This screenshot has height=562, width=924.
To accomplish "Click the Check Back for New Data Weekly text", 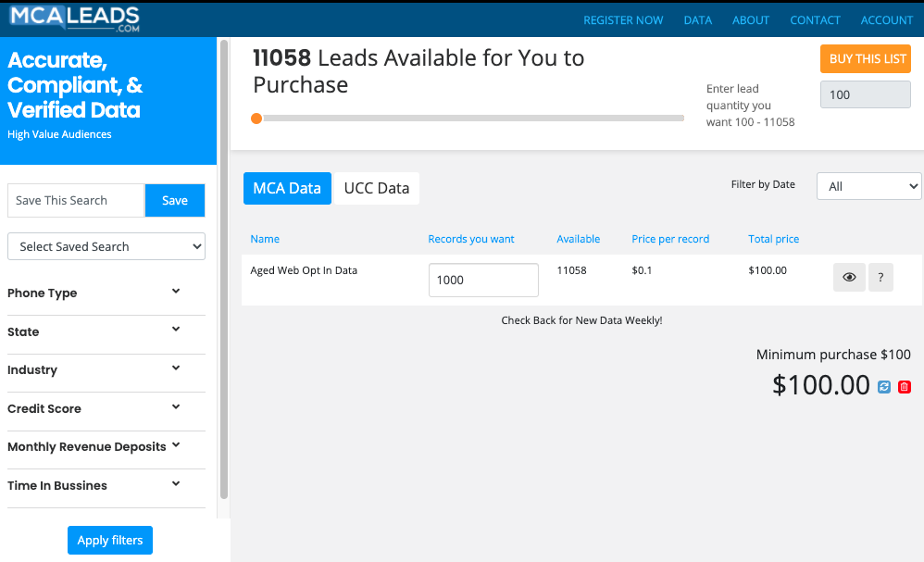I will 581,320.
